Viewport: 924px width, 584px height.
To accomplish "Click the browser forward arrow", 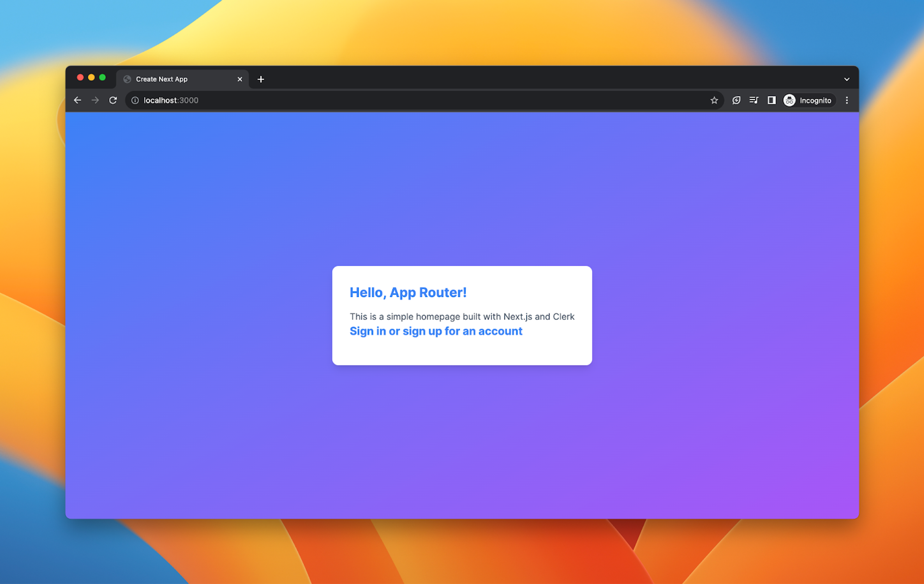I will [95, 100].
